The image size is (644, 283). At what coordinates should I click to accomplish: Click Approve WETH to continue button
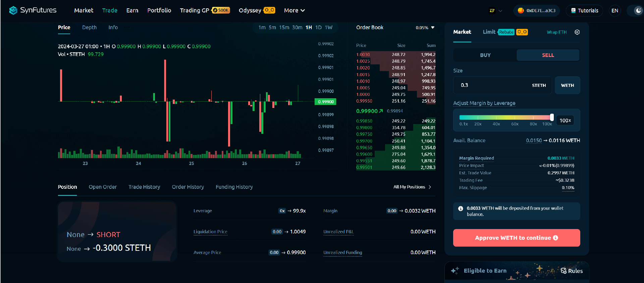(x=516, y=238)
